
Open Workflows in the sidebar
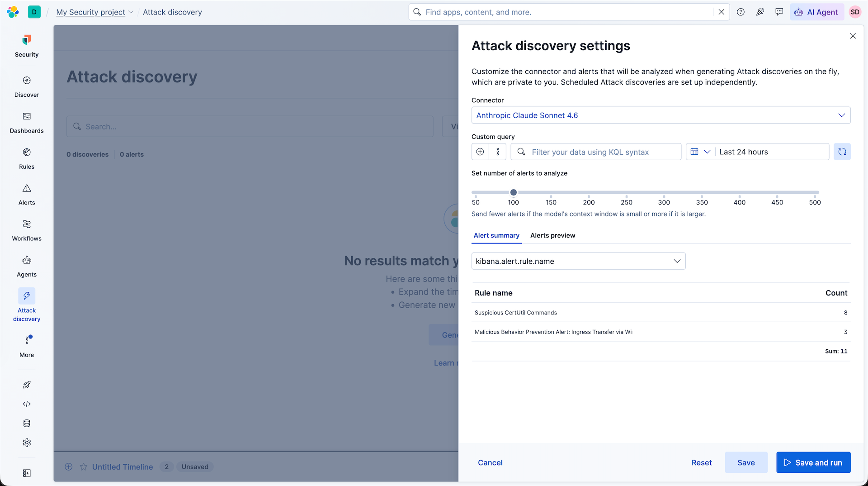tap(27, 231)
